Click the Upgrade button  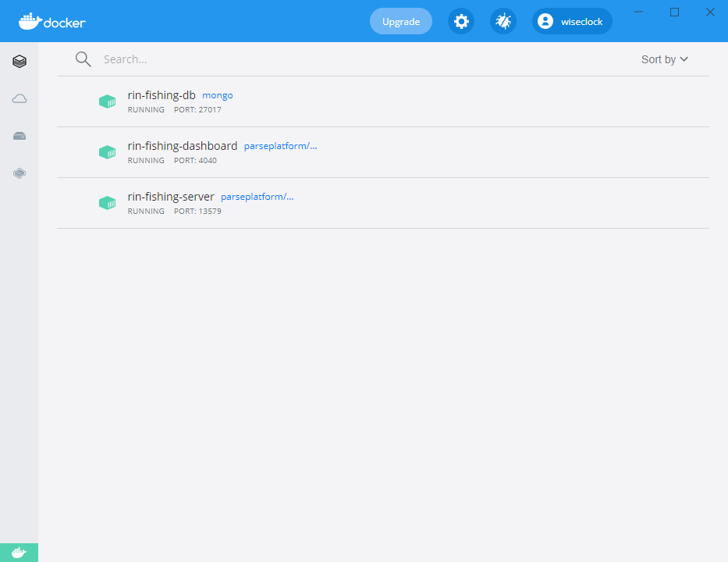tap(401, 22)
